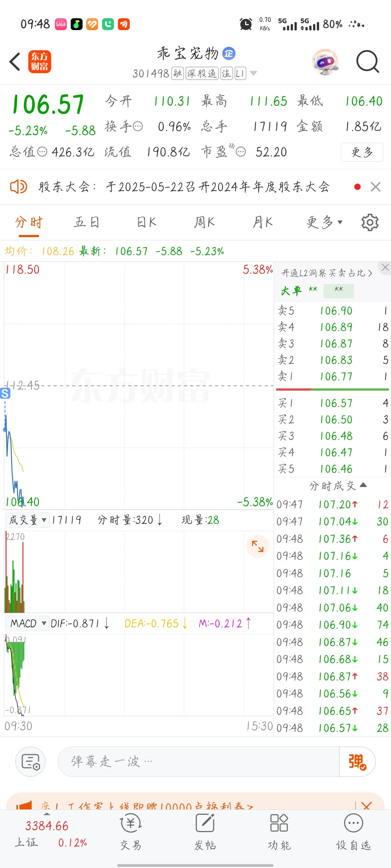Toggle the 弹 danmaku switch
Image resolution: width=391 pixels, height=868 pixels.
point(357,762)
